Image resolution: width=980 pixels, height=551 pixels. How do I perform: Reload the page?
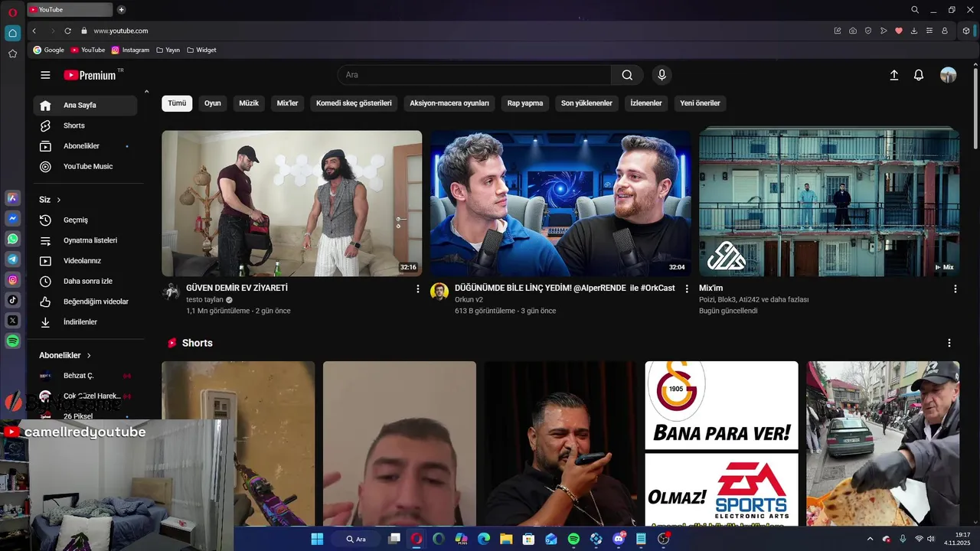67,31
